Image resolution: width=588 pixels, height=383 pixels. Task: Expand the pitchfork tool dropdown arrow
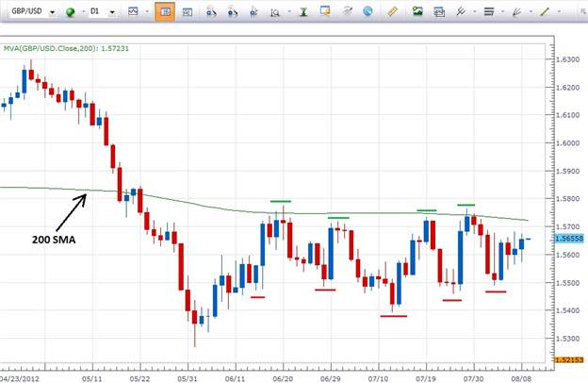tap(475, 11)
